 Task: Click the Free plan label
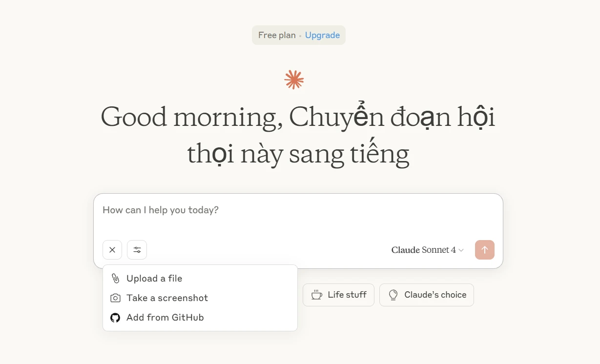(277, 35)
